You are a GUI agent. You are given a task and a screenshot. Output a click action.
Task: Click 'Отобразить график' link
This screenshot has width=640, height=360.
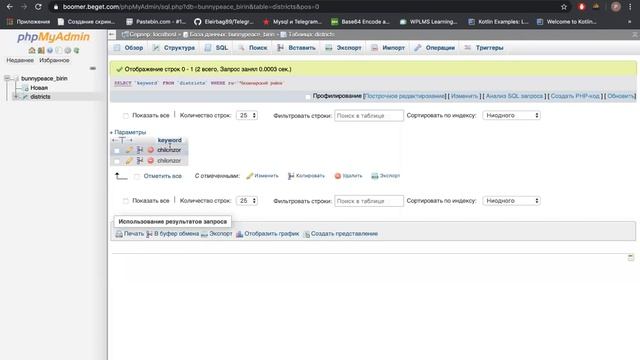[x=268, y=234]
